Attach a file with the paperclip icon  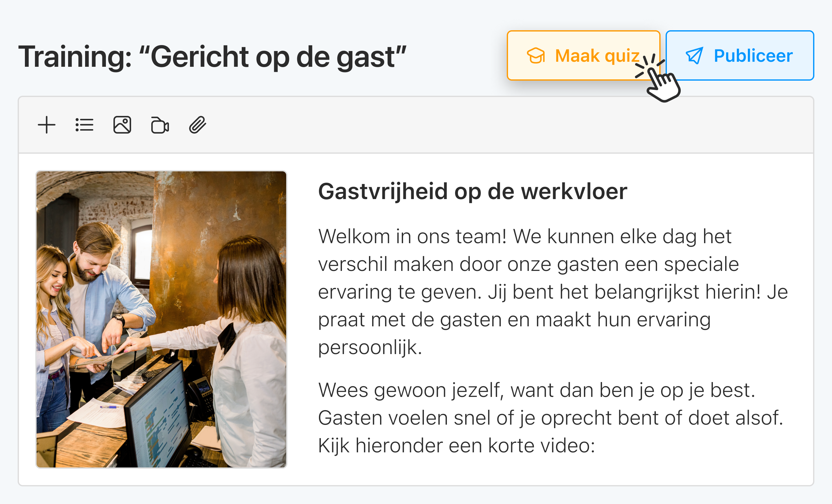coord(198,125)
